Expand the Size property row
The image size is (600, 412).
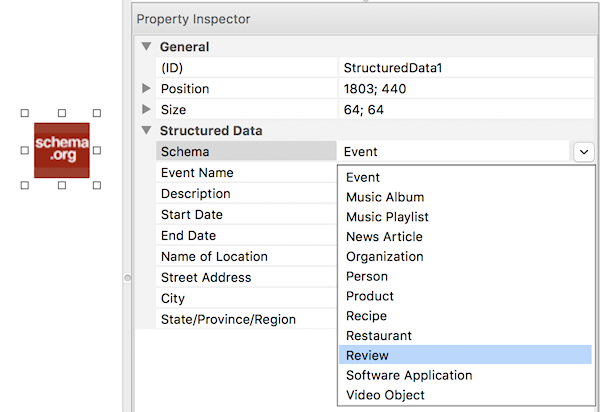pos(147,109)
